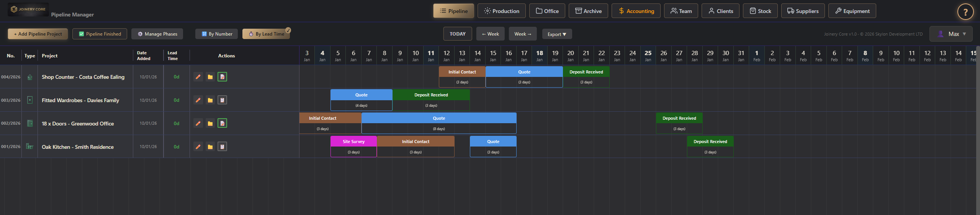The image size is (980, 215).
Task: Expand the Export dropdown
Action: 557,34
